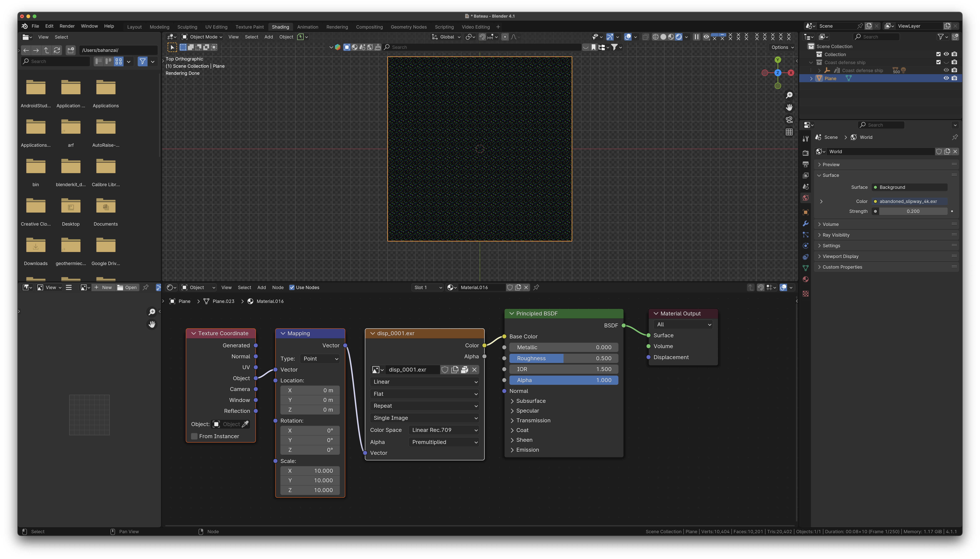Open the Material properties tab
The height and width of the screenshot is (559, 980).
pyautogui.click(x=805, y=279)
